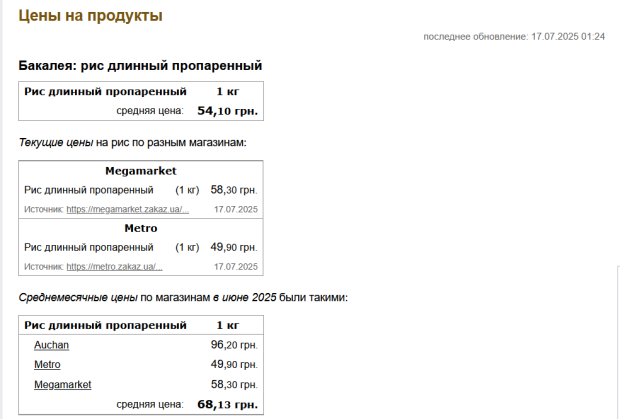
Task: Open the metro.zakaz.ua source link
Action: tap(114, 267)
